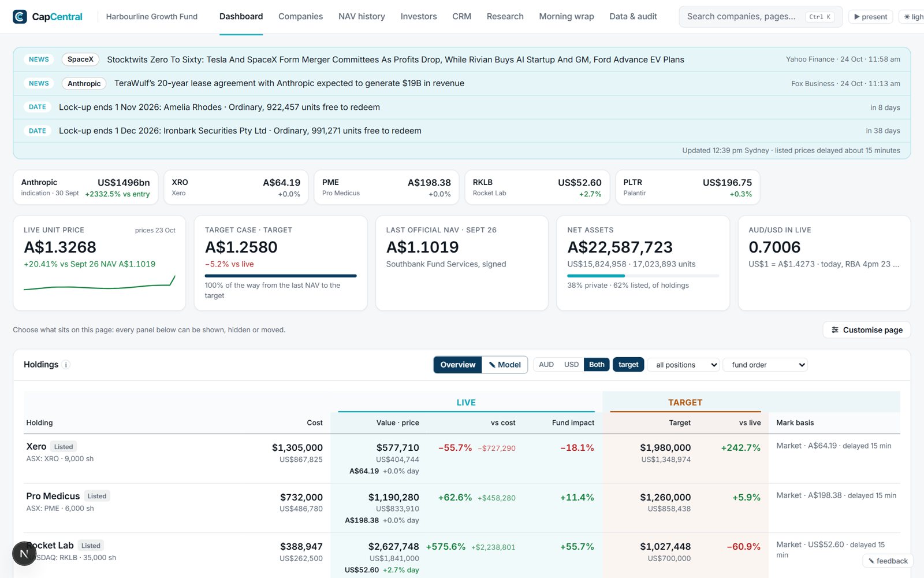Image resolution: width=924 pixels, height=578 pixels.
Task: Click the private vs listed holdings bar
Action: (643, 276)
